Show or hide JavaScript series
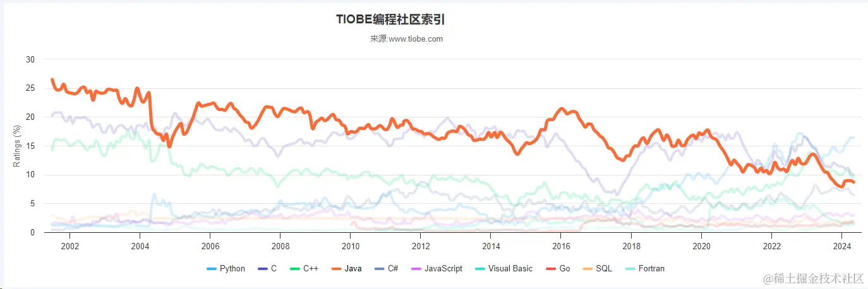Image resolution: width=868 pixels, height=289 pixels. 436,268
